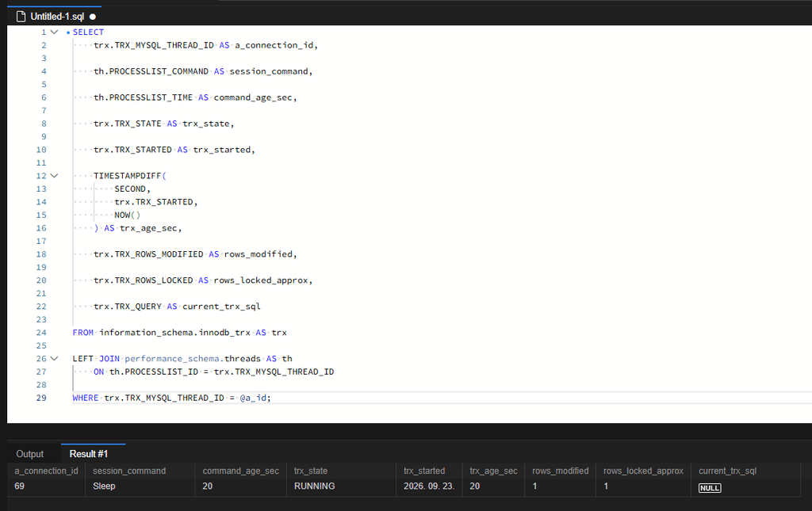812x511 pixels.
Task: Click the trx_state alias on line 8
Action: [x=205, y=124]
